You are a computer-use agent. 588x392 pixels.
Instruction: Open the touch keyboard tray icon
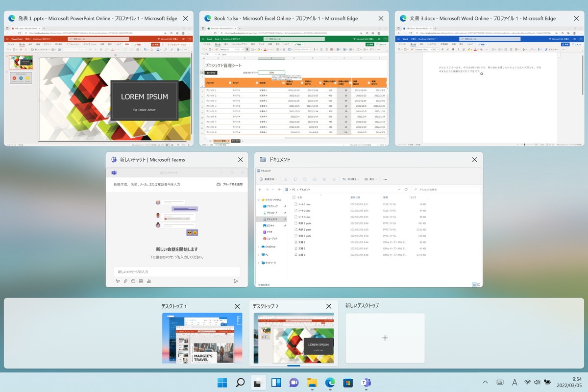click(x=500, y=382)
